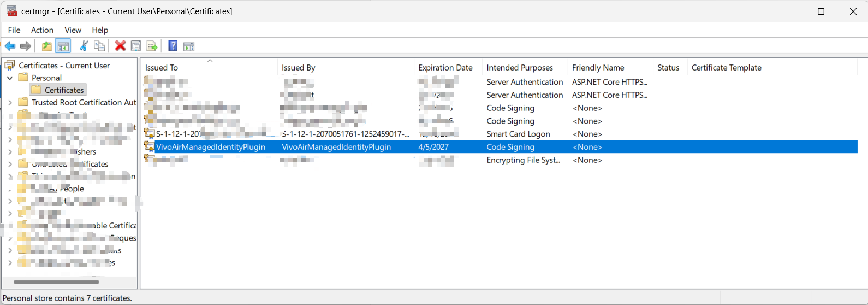Toggle Show/Hide Action Pane icon
868x305 pixels.
point(189,46)
